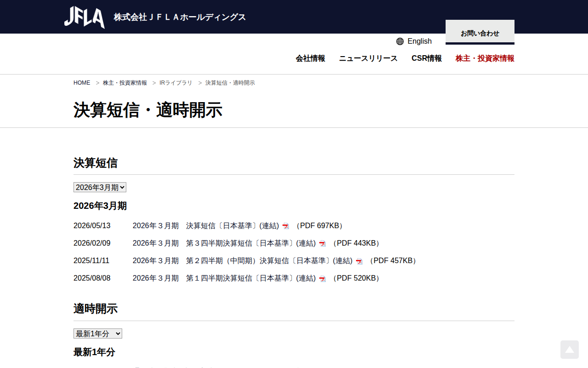The image size is (588, 368).
Task: Open PDF icon for 第2四半期(中間期)決算短信
Action: point(359,261)
